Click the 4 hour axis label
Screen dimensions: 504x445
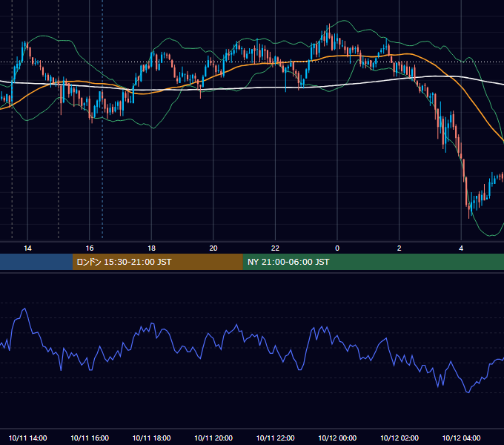[461, 248]
